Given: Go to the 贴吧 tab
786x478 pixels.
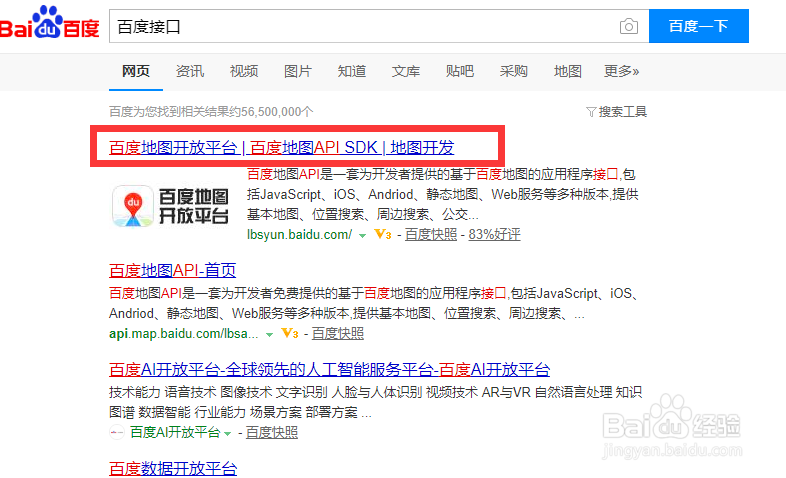Looking at the screenshot, I should click(460, 71).
